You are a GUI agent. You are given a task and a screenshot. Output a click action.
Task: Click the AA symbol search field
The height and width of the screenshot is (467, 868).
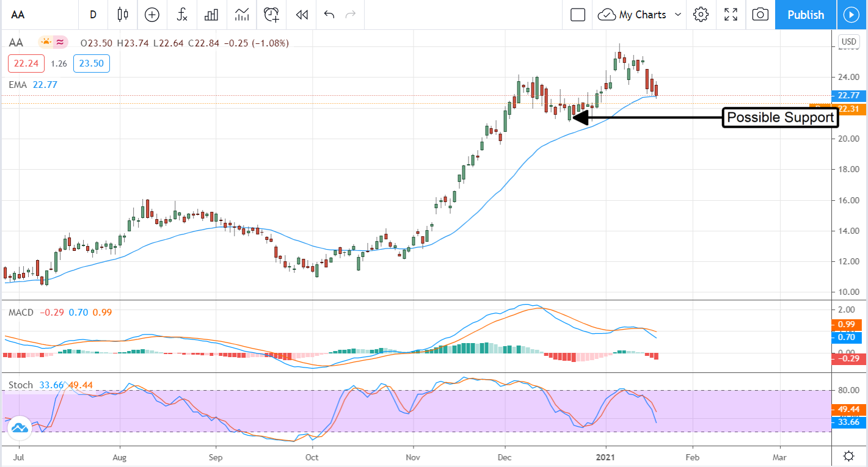(24, 15)
